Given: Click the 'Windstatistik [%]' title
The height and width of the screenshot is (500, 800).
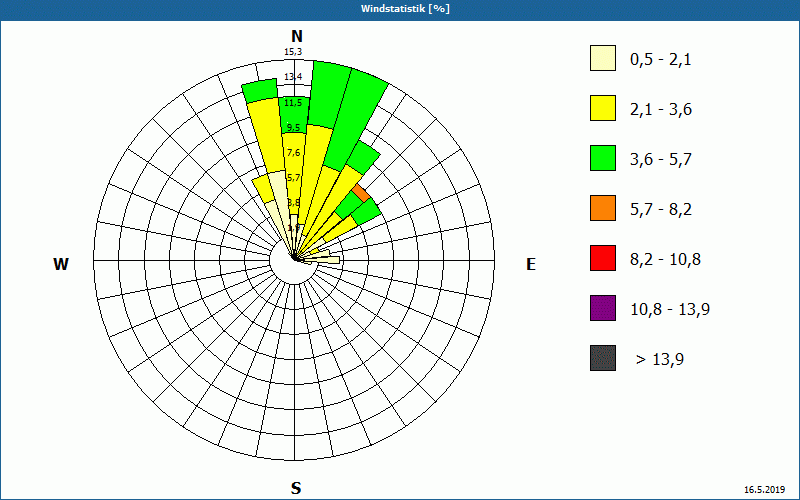Looking at the screenshot, I should [x=405, y=9].
